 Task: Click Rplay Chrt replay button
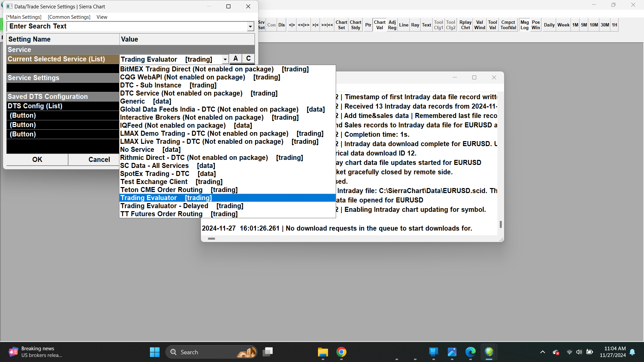click(465, 25)
